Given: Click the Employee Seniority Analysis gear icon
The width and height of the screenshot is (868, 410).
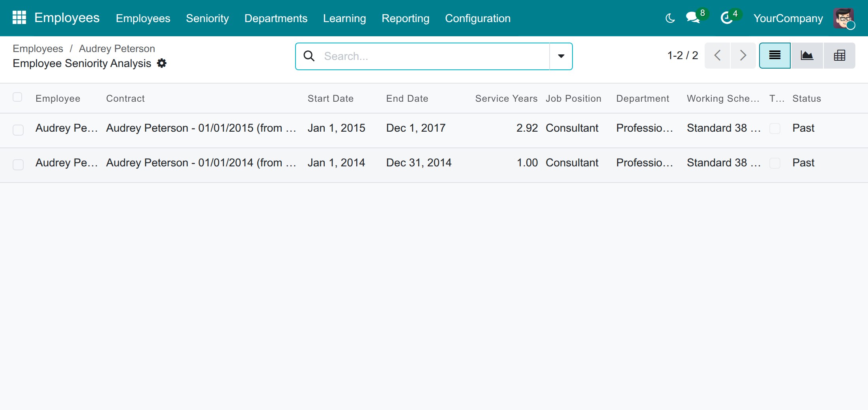Looking at the screenshot, I should (162, 63).
